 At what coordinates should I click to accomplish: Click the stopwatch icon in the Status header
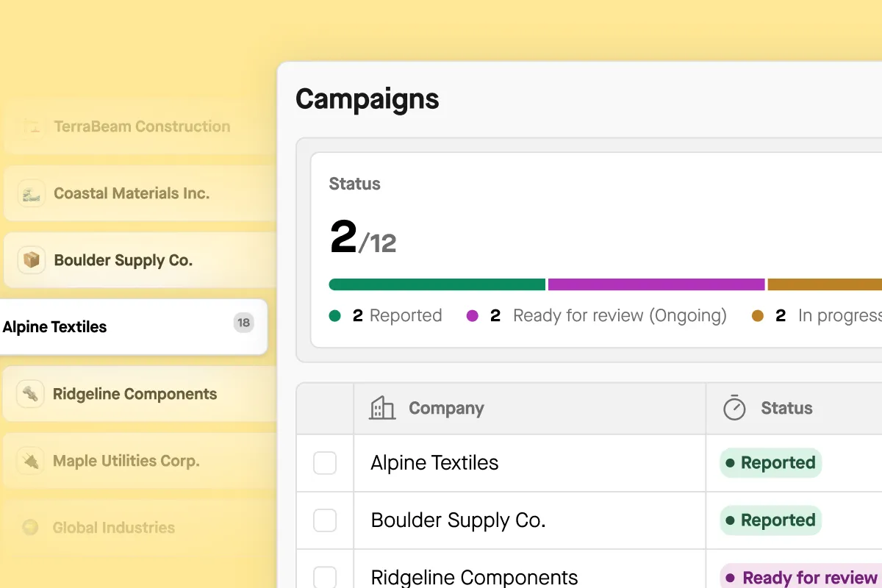733,408
